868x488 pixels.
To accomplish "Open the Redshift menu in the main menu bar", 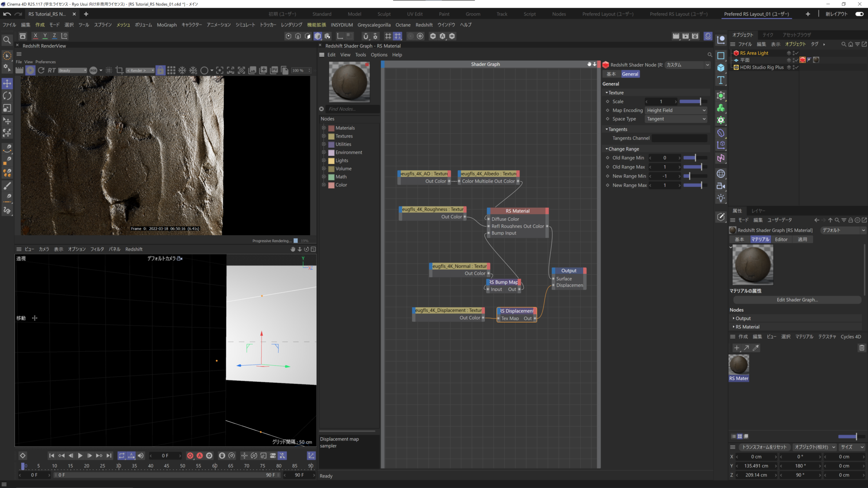I will click(424, 25).
